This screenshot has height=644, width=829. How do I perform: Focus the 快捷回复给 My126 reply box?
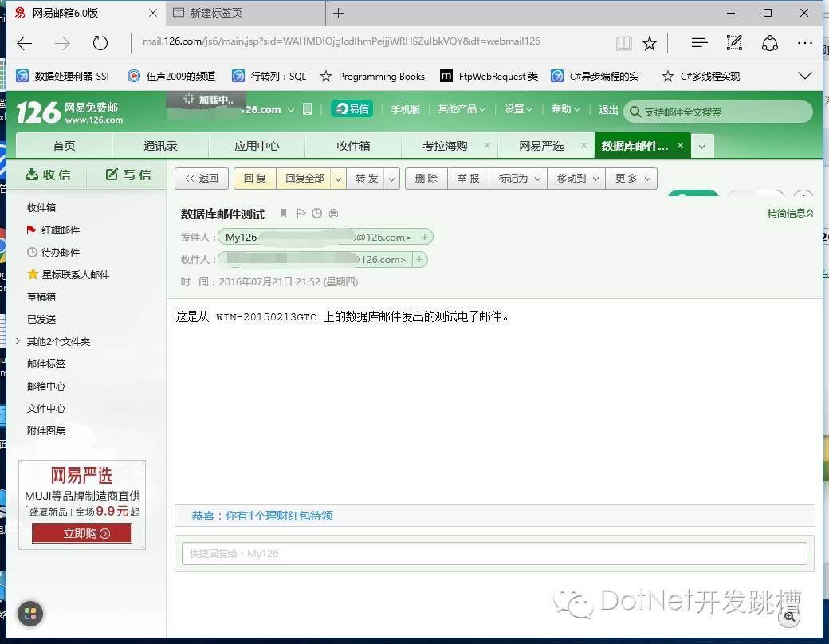(x=494, y=554)
